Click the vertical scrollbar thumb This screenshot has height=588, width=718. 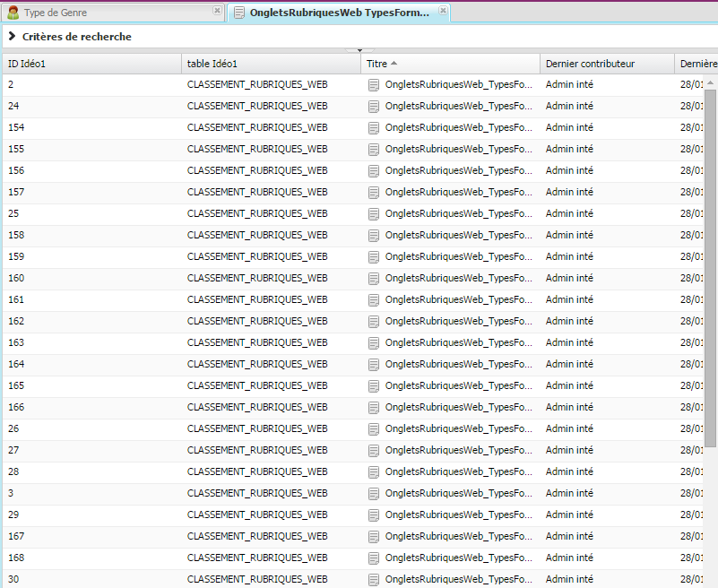(x=710, y=269)
